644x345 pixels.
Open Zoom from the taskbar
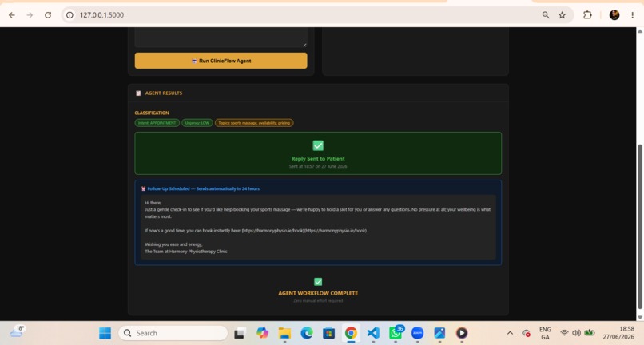(417, 333)
